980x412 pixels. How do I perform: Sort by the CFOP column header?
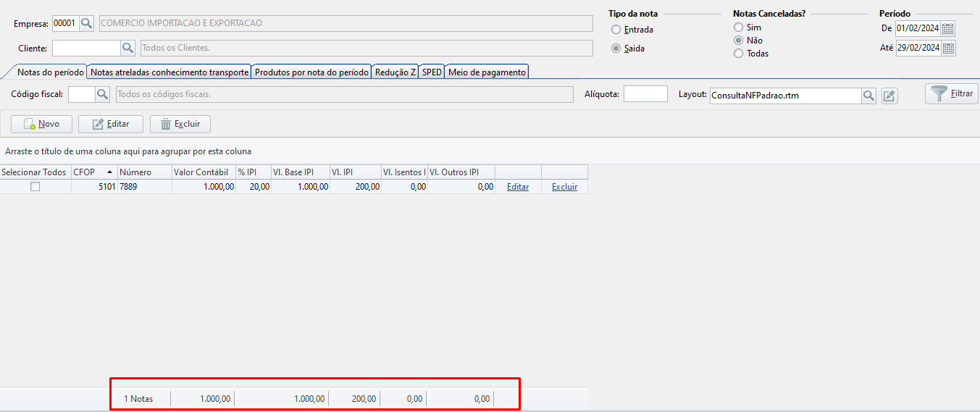(x=94, y=172)
